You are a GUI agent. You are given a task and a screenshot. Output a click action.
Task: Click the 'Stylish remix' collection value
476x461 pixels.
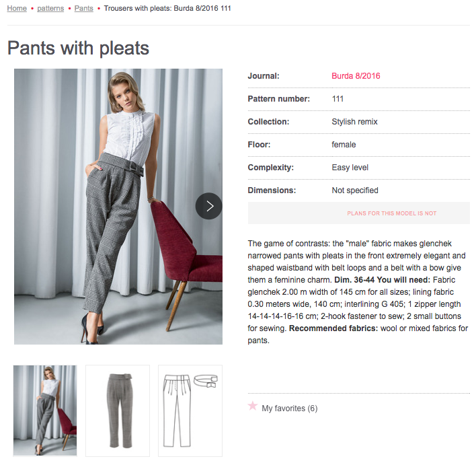pos(354,122)
